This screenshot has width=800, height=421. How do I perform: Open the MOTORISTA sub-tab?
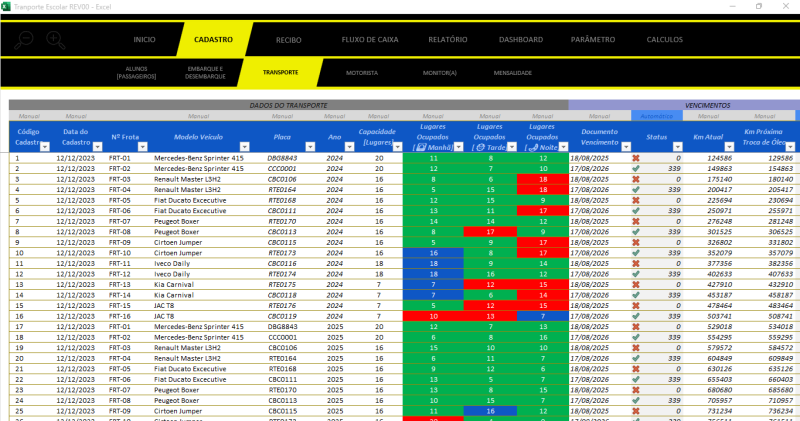coord(361,73)
